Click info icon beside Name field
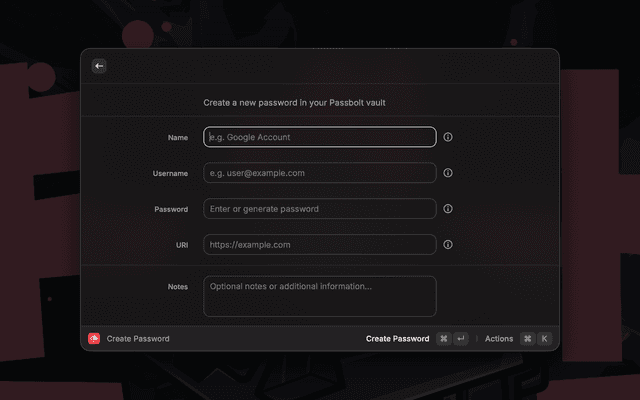This screenshot has width=640, height=400. pos(448,137)
